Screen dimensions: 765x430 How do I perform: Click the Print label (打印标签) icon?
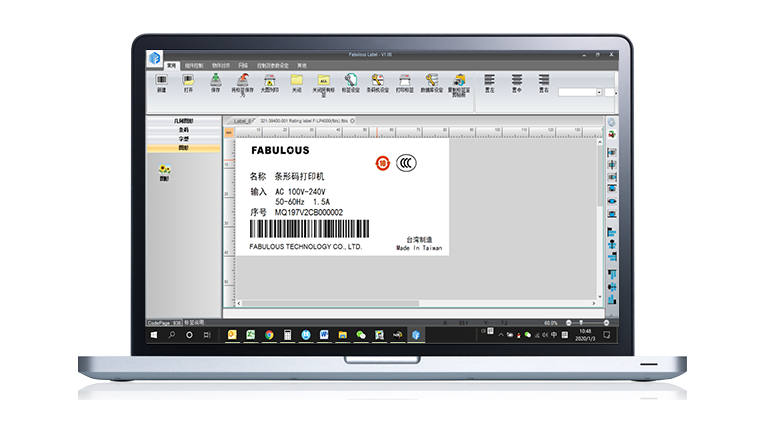[404, 80]
